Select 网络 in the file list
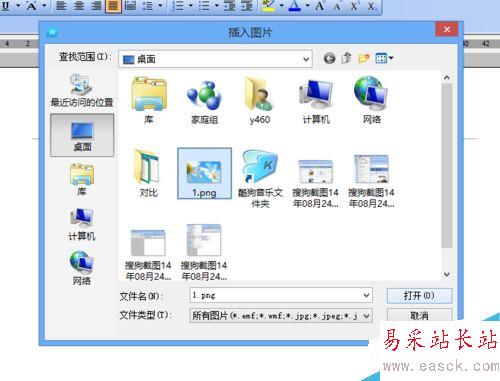 coord(372,101)
